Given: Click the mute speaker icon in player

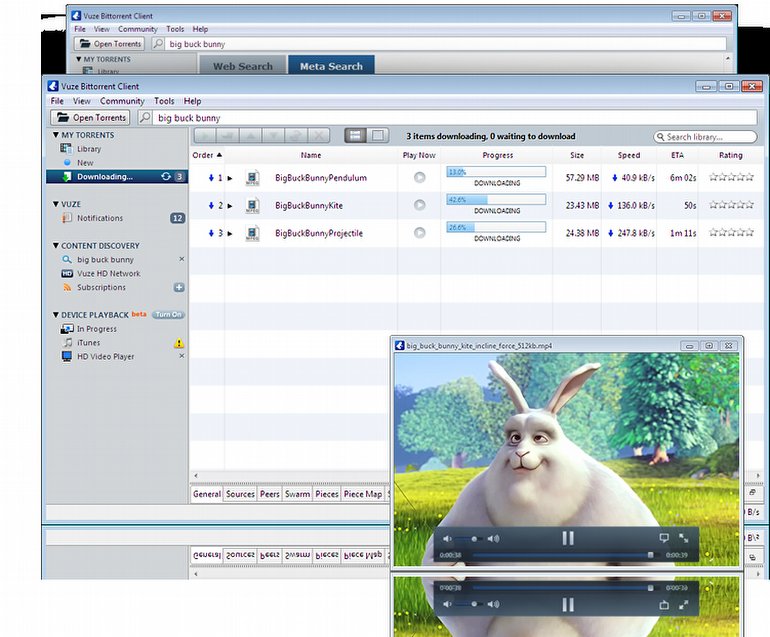Looking at the screenshot, I should click(448, 539).
